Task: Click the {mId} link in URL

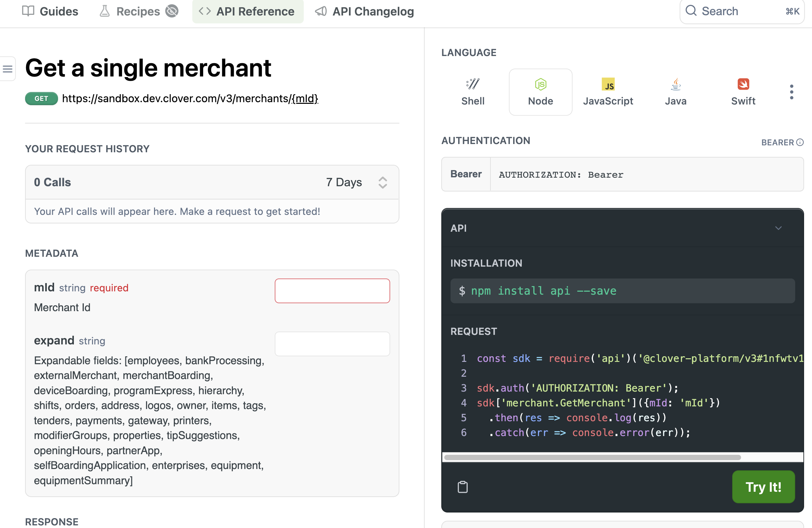Action: (305, 99)
